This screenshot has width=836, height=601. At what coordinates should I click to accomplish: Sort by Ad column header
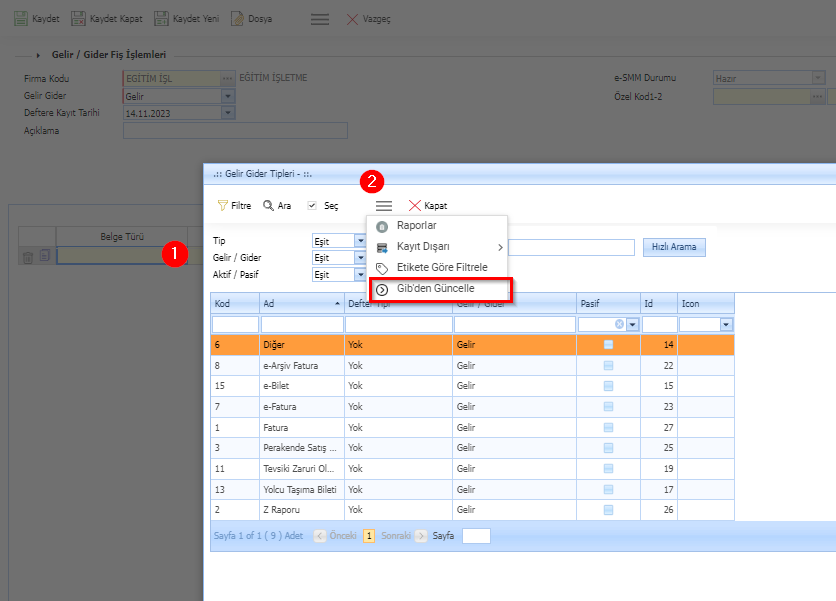302,303
